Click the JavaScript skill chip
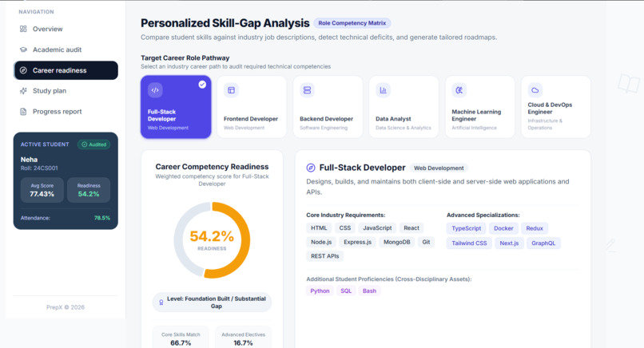Screen dimensions: 644x348 coord(377,228)
